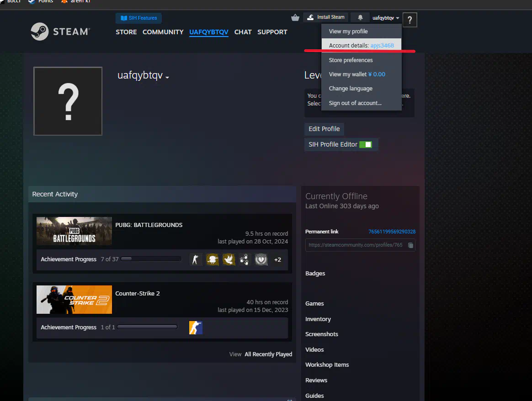Click the PUBG achievement progress bar

pyautogui.click(x=151, y=259)
